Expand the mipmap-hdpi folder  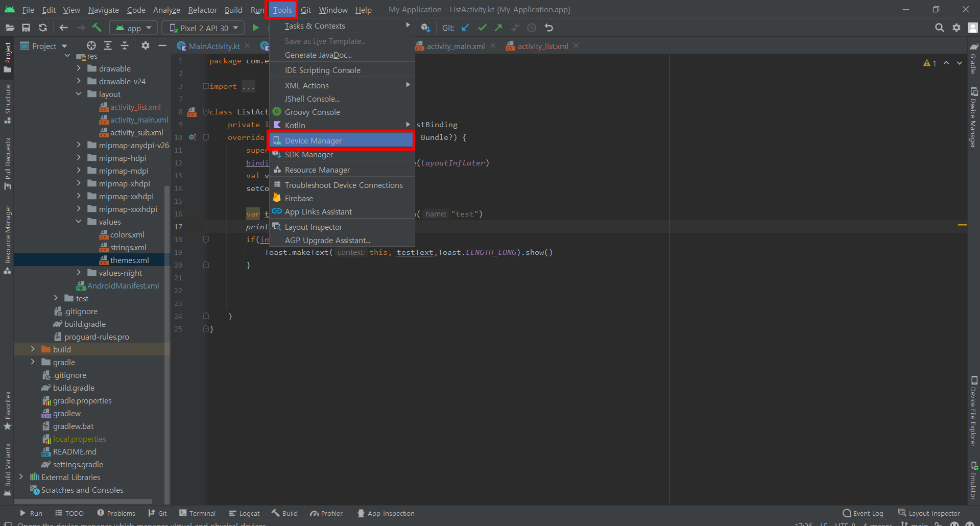(79, 158)
